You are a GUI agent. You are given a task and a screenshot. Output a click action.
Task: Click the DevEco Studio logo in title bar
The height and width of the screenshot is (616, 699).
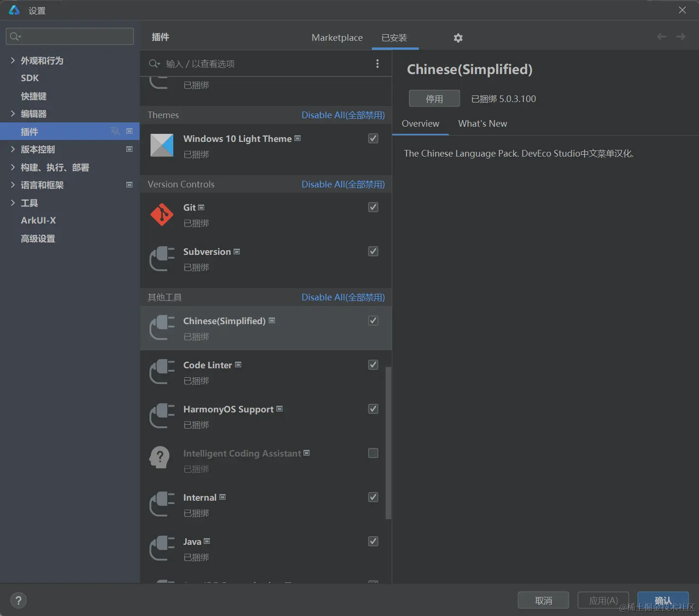click(14, 10)
